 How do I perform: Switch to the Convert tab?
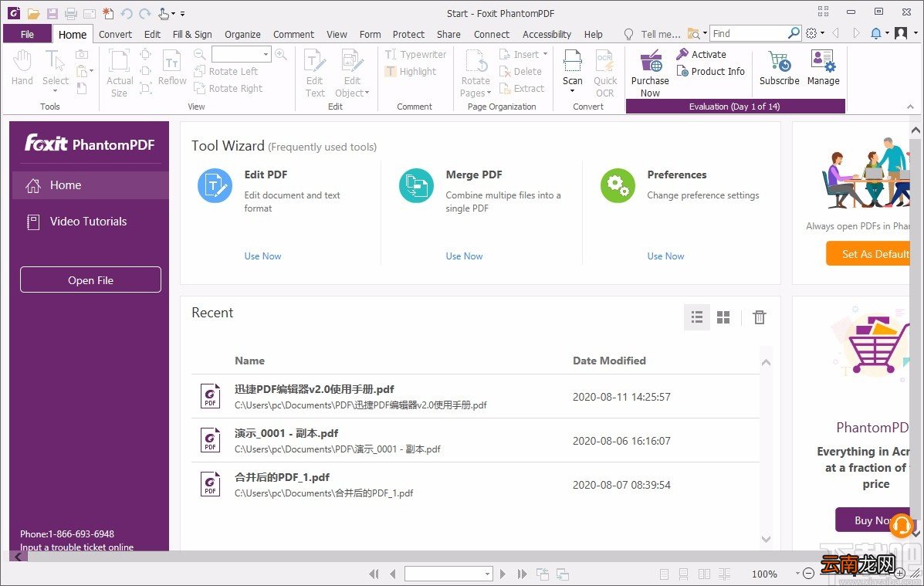(115, 34)
